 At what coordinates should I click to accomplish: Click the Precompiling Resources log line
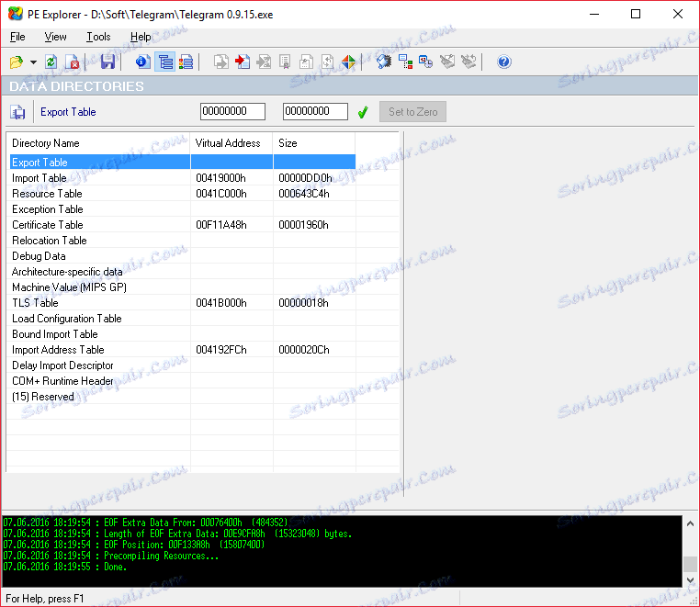click(x=111, y=556)
